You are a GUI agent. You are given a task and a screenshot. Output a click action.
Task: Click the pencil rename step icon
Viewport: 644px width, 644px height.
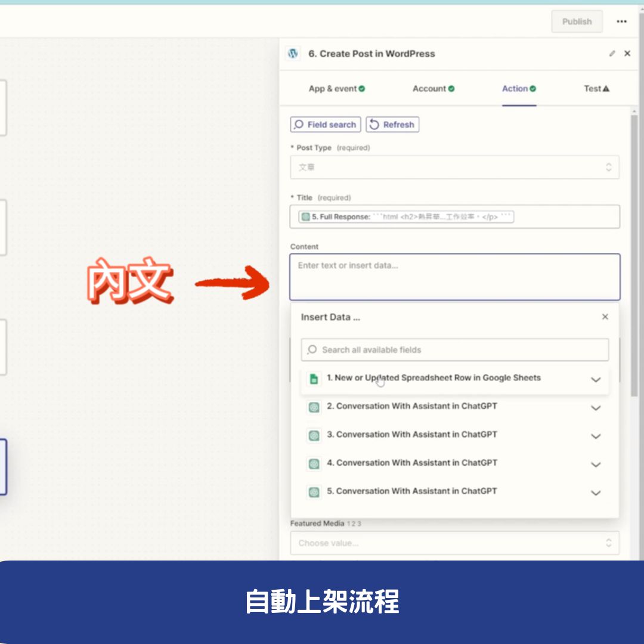coord(612,54)
